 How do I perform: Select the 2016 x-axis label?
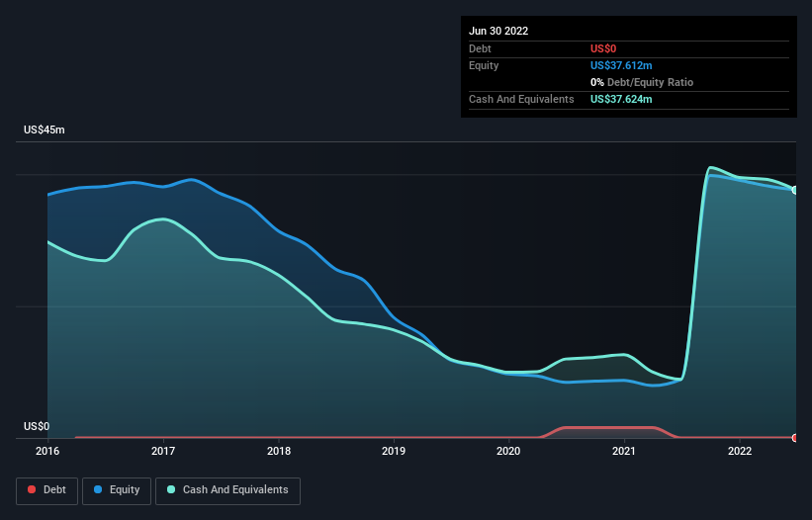click(47, 451)
